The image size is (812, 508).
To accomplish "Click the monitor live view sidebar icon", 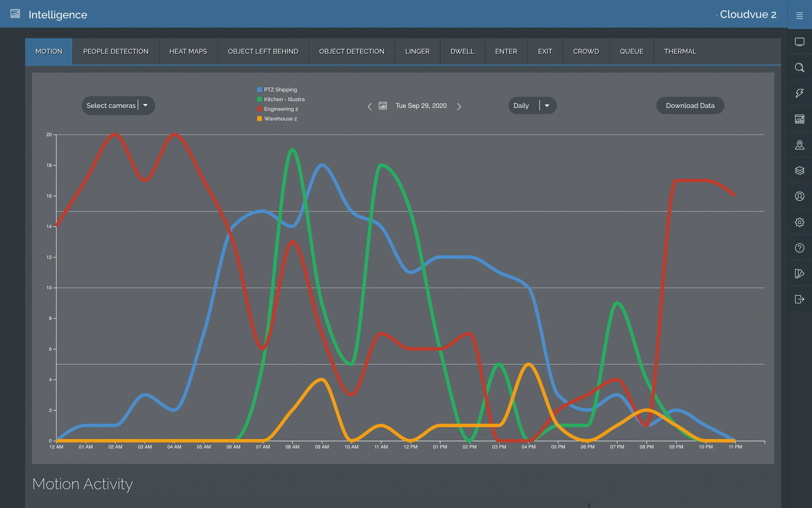I will click(799, 42).
